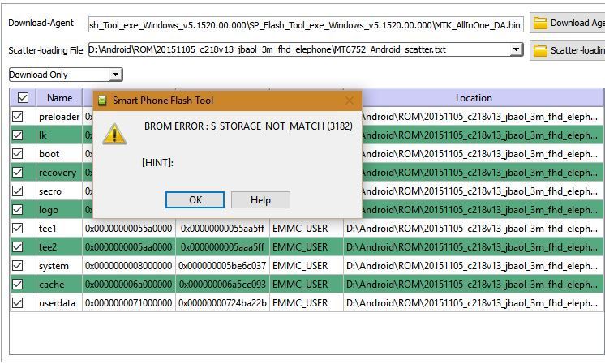Open the Download Agent folder button
The width and height of the screenshot is (605, 364).
tap(567, 23)
